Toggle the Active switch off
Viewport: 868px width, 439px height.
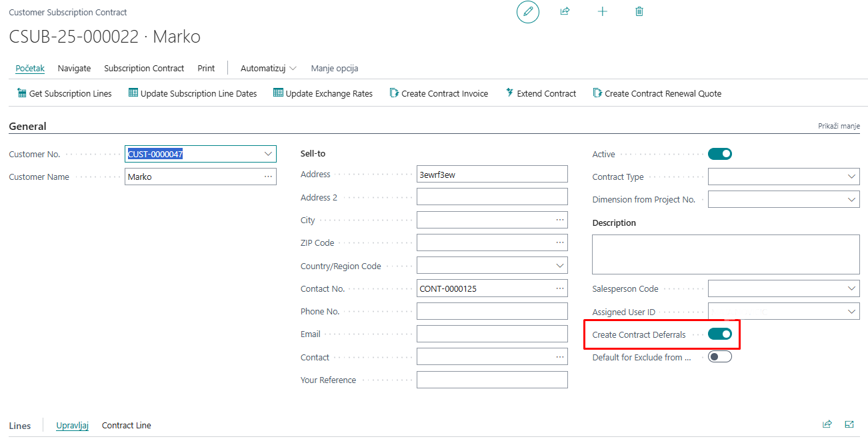tap(719, 155)
